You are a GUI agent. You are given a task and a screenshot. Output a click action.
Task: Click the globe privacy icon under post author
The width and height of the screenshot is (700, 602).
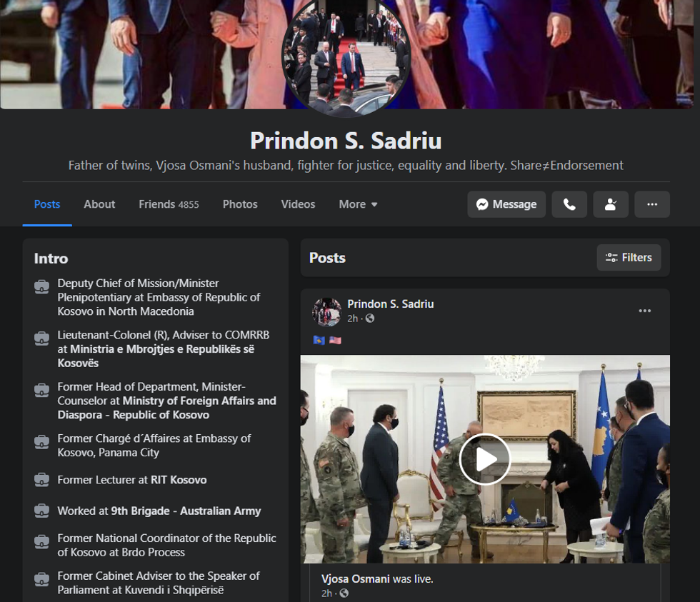[370, 318]
